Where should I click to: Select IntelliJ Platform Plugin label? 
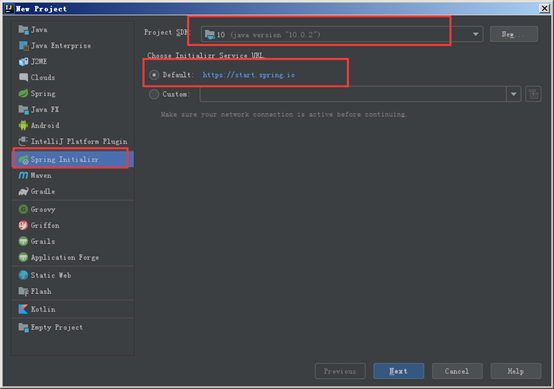click(x=79, y=141)
